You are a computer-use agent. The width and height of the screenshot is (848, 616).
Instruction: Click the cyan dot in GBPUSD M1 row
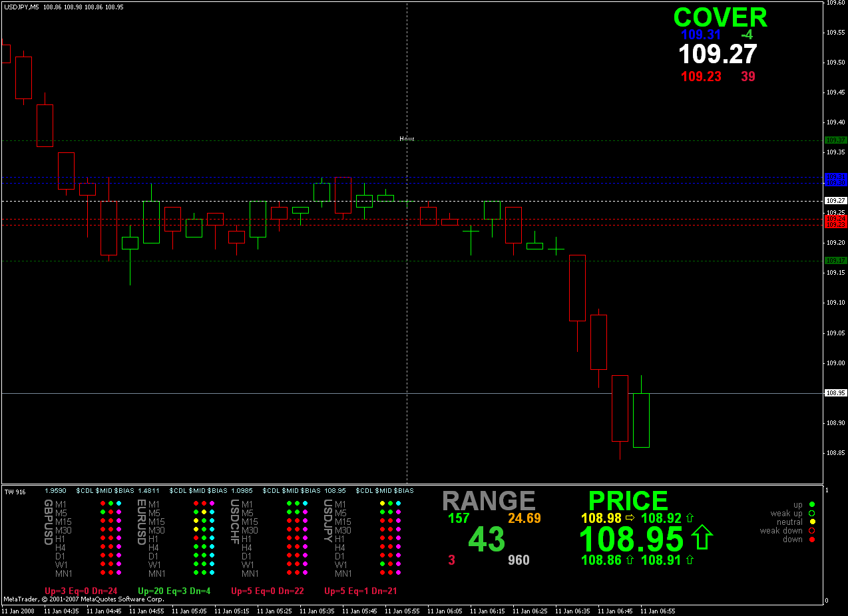coord(118,504)
